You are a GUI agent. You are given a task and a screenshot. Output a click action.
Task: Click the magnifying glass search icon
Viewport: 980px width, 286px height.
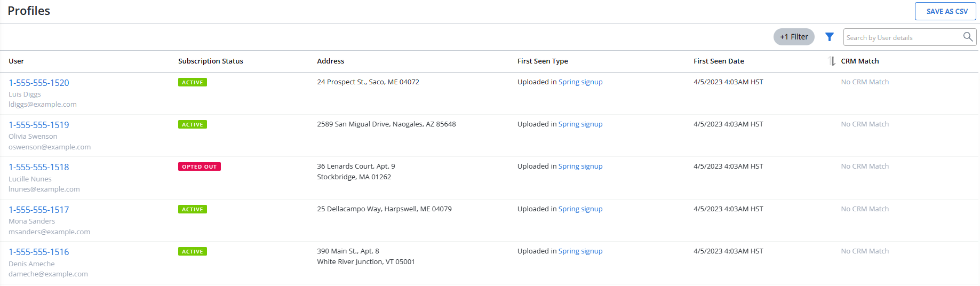tap(968, 37)
